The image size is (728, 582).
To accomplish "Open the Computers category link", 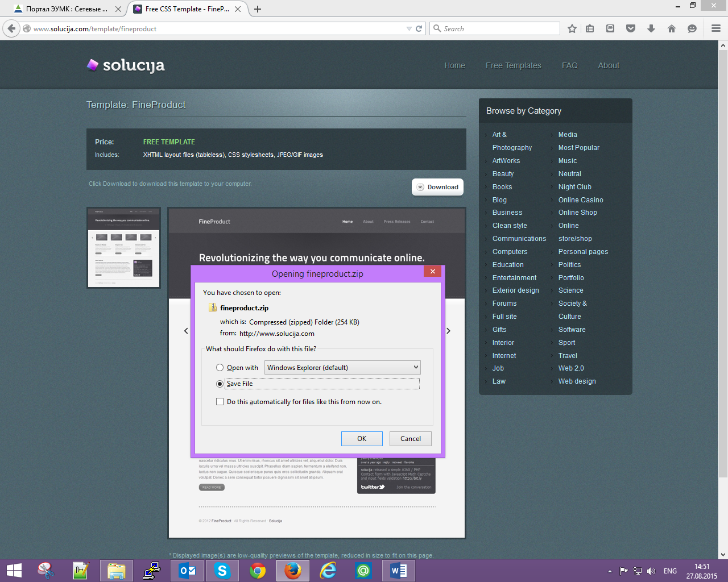I will click(510, 252).
